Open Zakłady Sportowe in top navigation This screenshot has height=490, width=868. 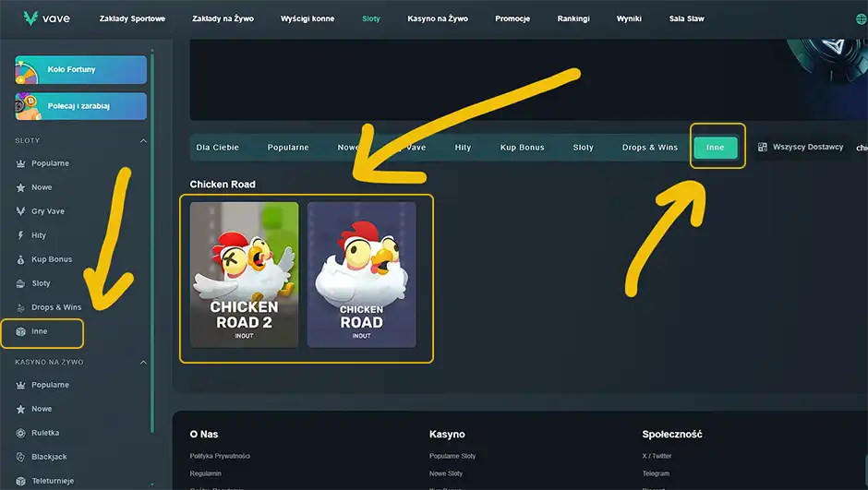[x=132, y=18]
